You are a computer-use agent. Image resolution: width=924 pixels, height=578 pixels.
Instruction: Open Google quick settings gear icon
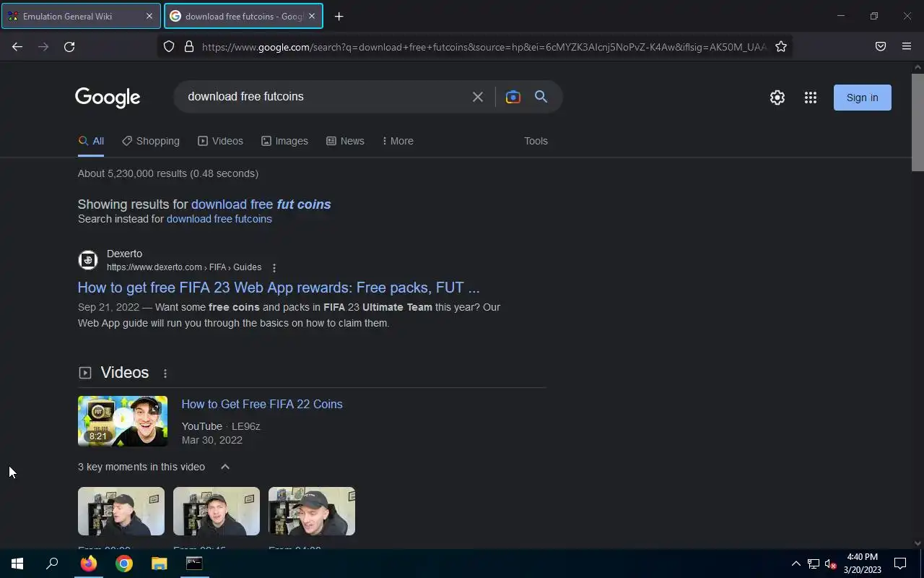pyautogui.click(x=777, y=98)
